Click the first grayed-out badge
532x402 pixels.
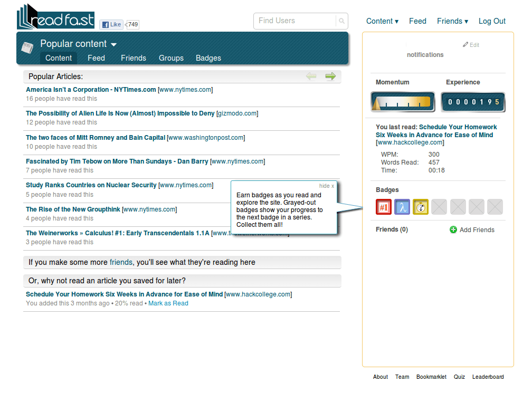pos(439,207)
